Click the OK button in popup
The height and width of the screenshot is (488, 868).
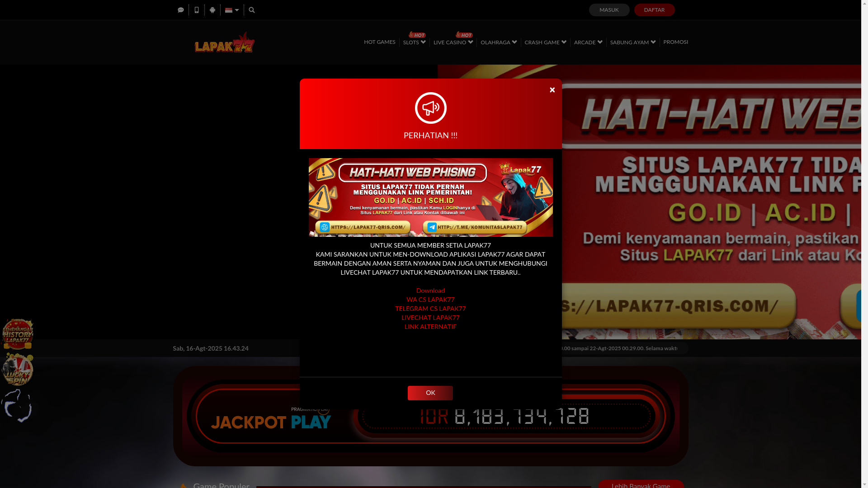(x=430, y=393)
